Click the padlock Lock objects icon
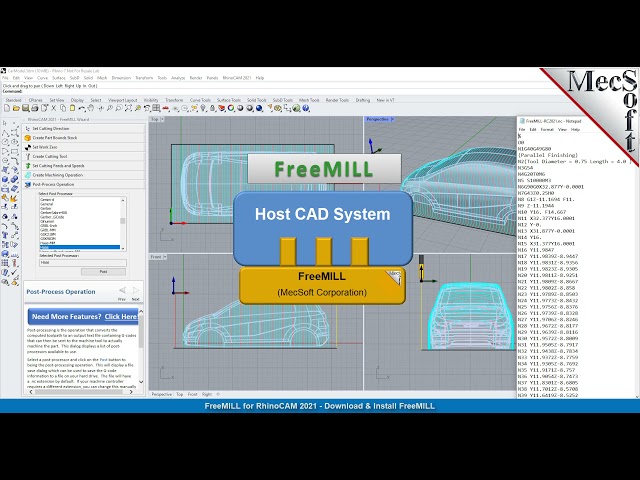Screen dimensions: 640x480 pyautogui.click(x=212, y=108)
